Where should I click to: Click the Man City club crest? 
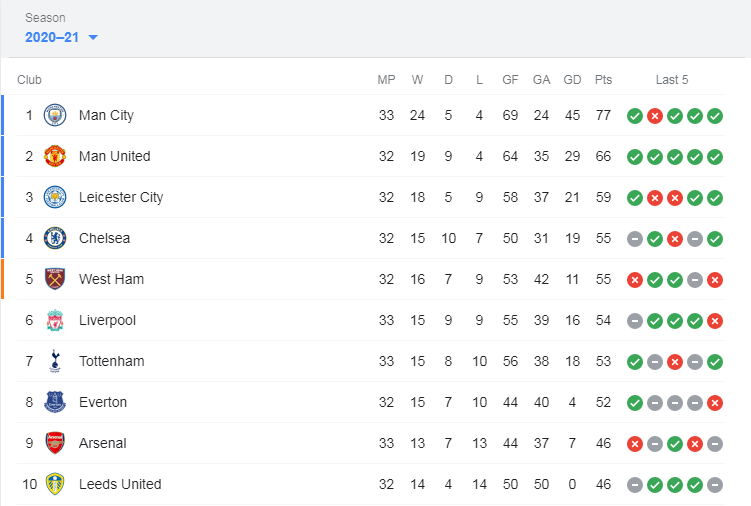pyautogui.click(x=55, y=115)
